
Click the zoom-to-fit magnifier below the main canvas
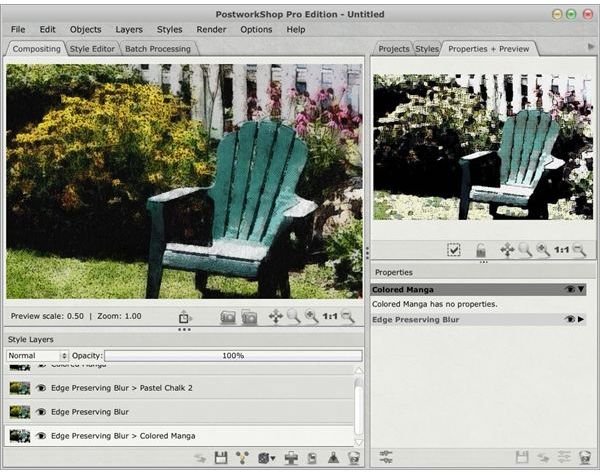tap(293, 317)
